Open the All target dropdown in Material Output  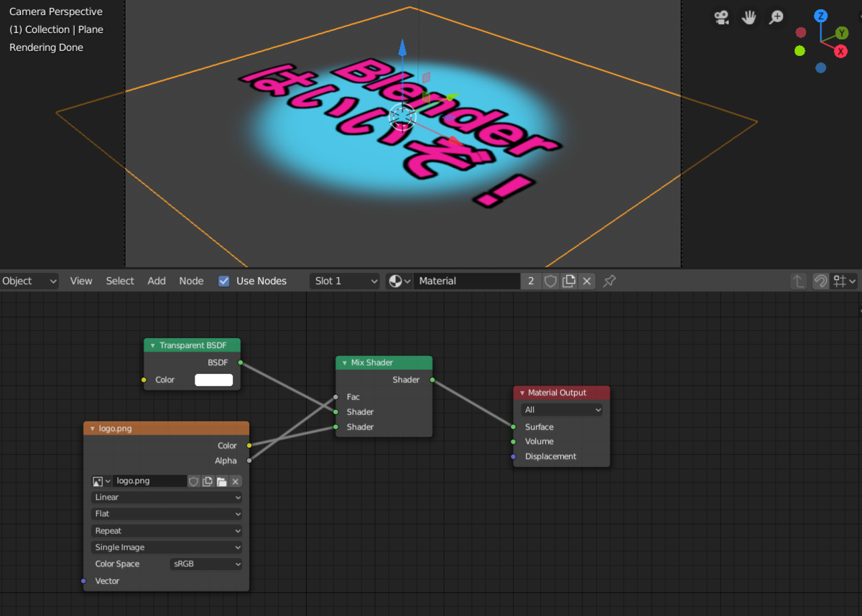pos(562,409)
